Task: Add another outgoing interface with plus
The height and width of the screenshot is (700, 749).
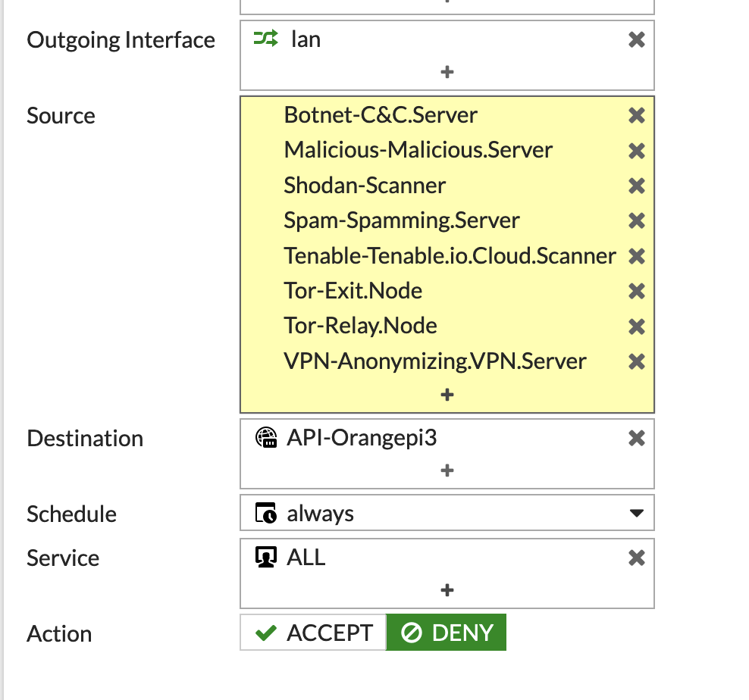Action: coord(447,72)
